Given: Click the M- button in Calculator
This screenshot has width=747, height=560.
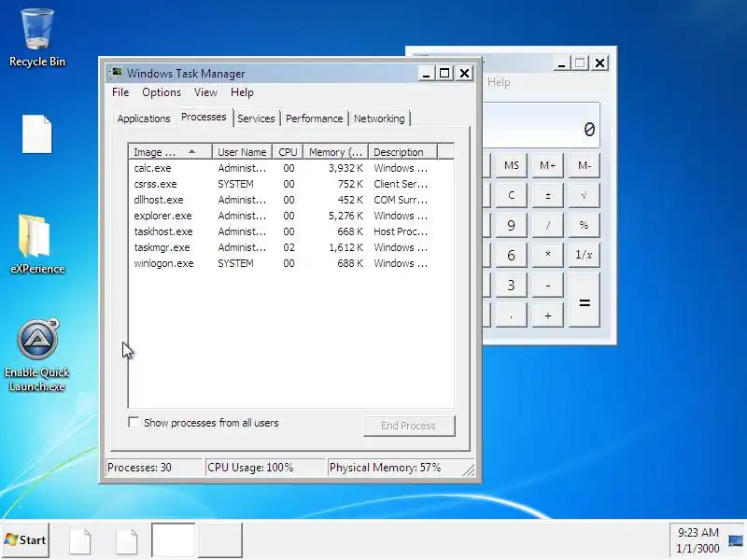Looking at the screenshot, I should [x=585, y=165].
